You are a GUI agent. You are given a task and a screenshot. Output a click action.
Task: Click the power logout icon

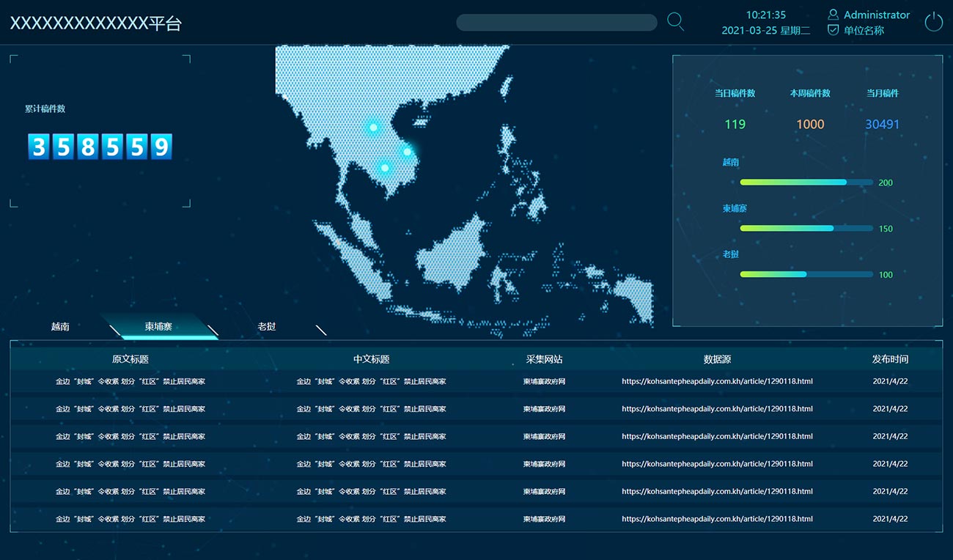[933, 22]
